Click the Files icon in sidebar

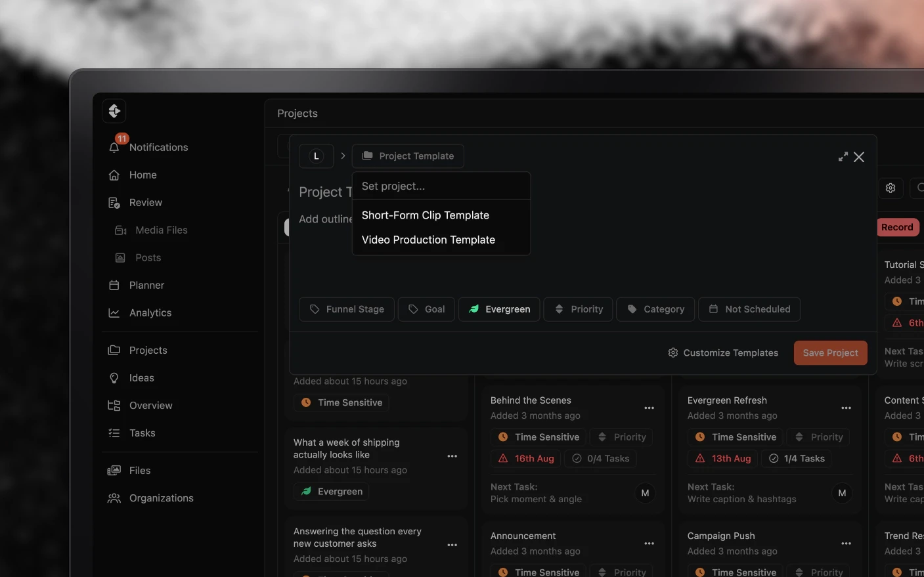point(114,471)
